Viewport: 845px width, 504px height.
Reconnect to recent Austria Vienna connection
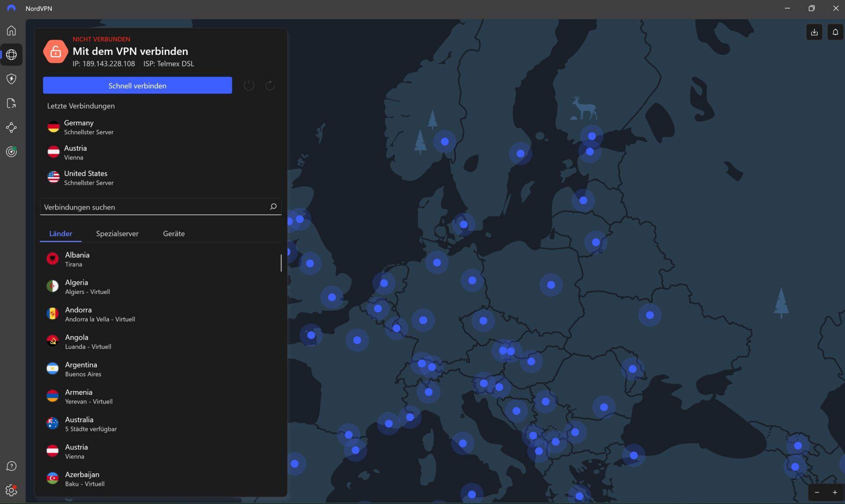point(161,153)
